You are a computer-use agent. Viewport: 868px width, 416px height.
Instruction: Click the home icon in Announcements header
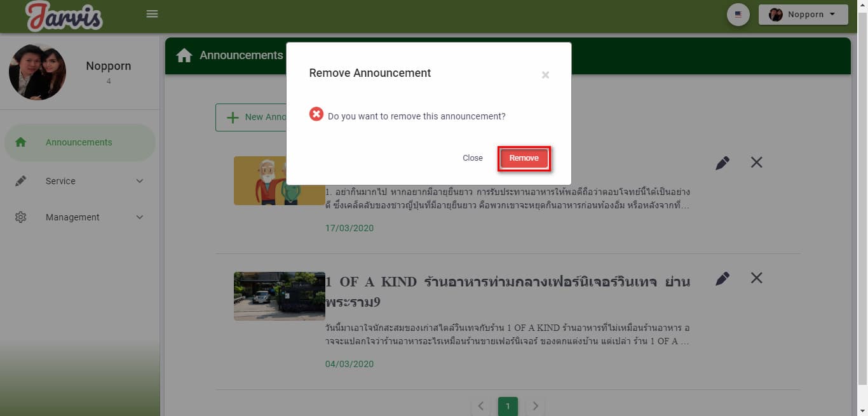coord(184,56)
